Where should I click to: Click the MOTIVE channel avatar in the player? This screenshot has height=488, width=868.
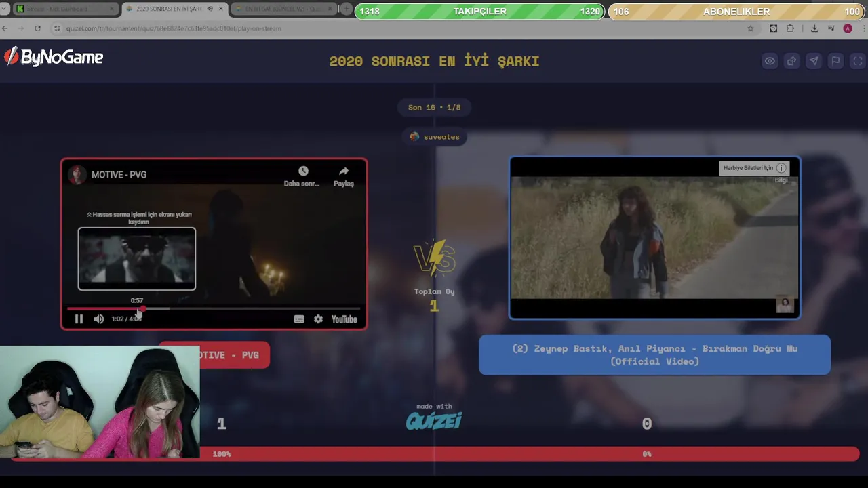tap(77, 175)
